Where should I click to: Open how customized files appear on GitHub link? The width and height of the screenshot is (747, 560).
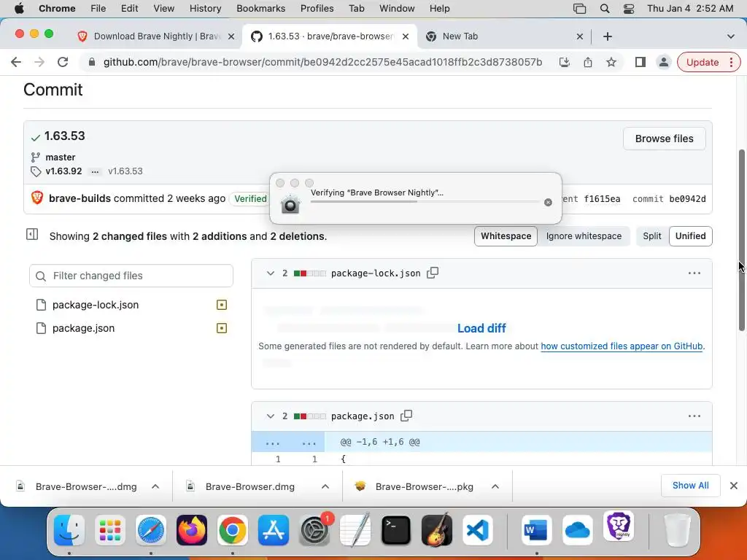coord(622,346)
